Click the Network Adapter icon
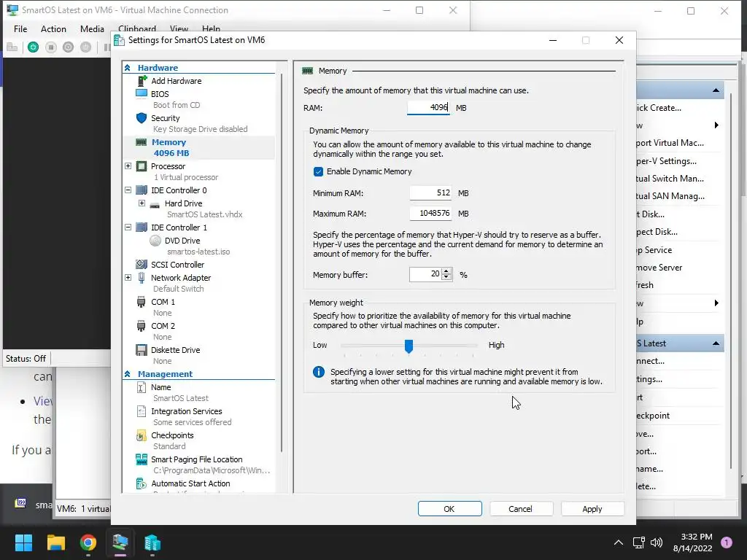 pyautogui.click(x=142, y=278)
